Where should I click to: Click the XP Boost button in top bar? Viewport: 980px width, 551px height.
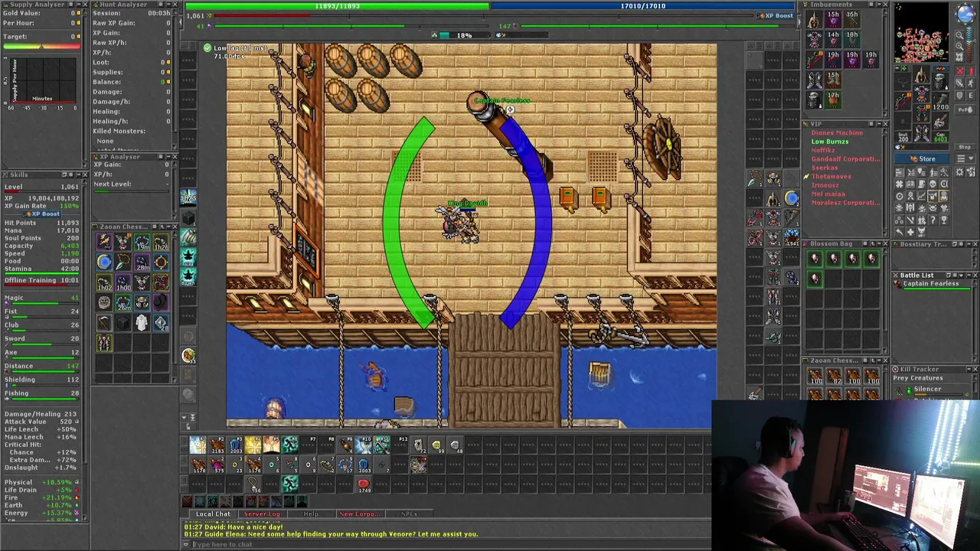pyautogui.click(x=776, y=15)
